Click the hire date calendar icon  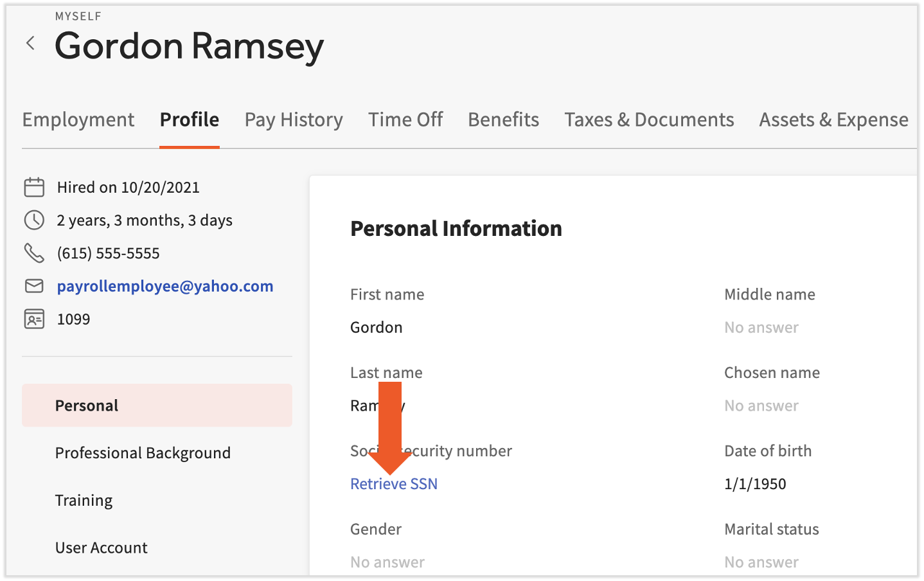(34, 187)
